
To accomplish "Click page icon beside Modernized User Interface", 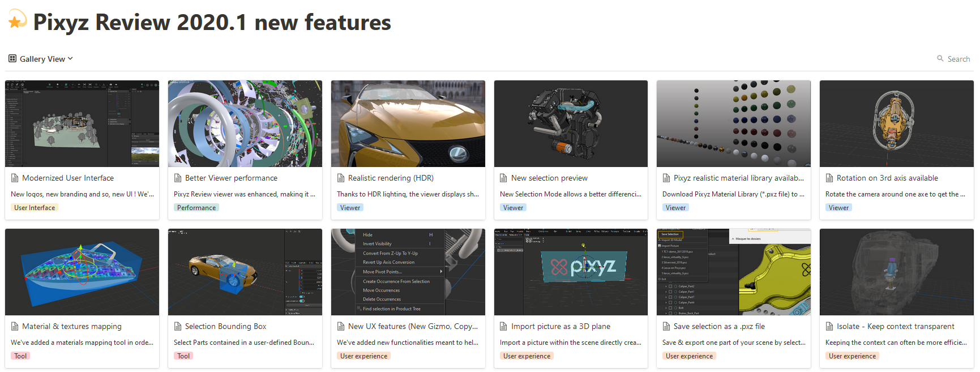I will [15, 178].
